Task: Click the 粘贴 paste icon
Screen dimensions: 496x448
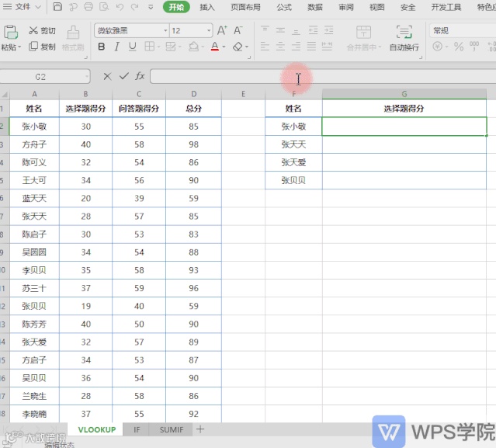Action: (x=10, y=32)
